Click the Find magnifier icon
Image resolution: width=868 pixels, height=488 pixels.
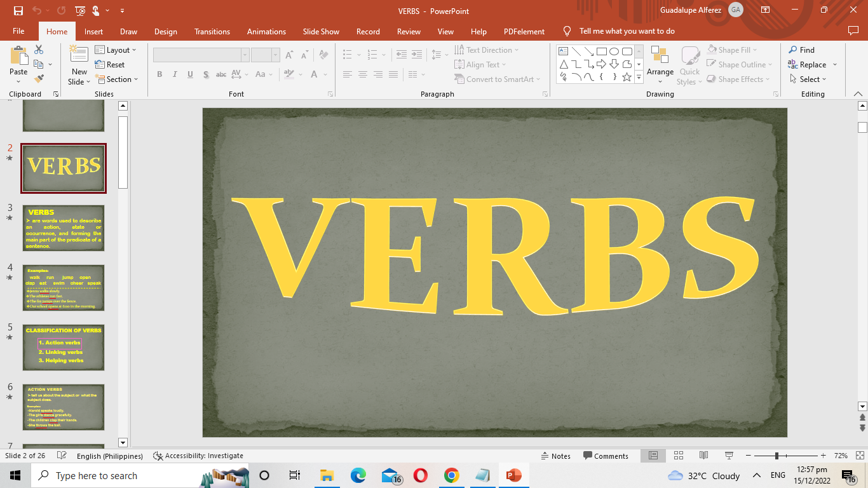[x=793, y=50]
